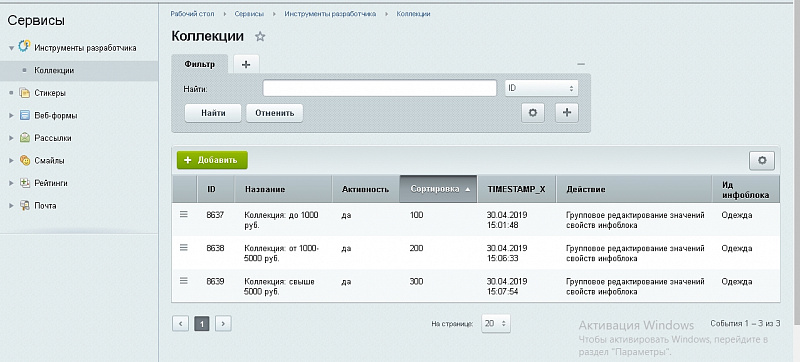
Task: Open Веб-формы label in sidebar
Action: coord(56,116)
